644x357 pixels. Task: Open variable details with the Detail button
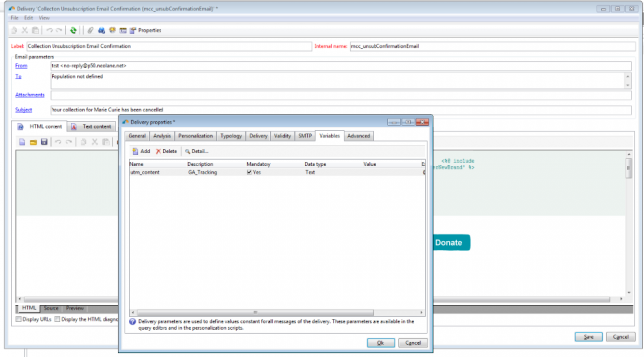(197, 151)
